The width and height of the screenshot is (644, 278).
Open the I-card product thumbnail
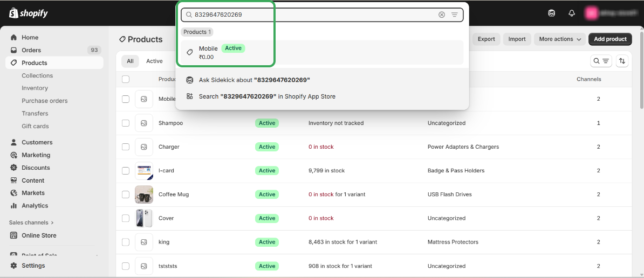[x=144, y=171]
